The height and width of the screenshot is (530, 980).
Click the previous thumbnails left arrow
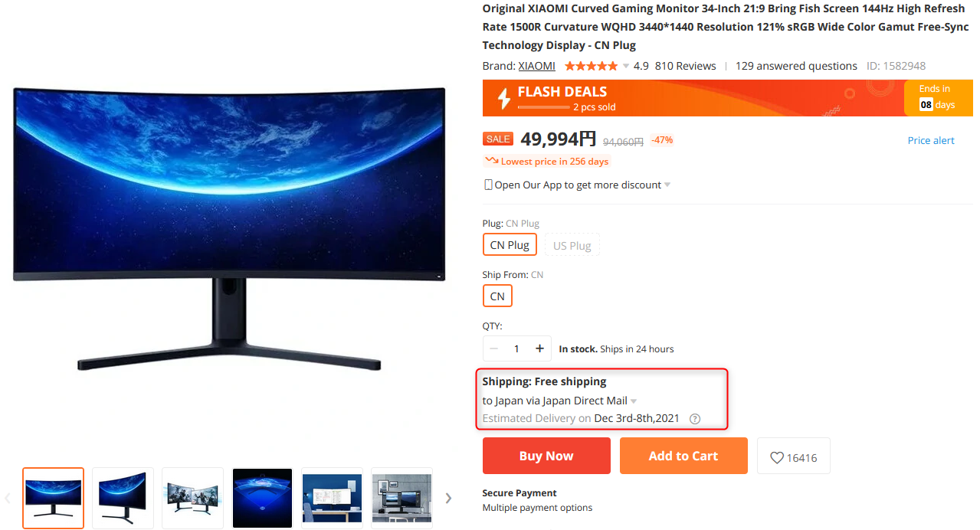coord(8,498)
